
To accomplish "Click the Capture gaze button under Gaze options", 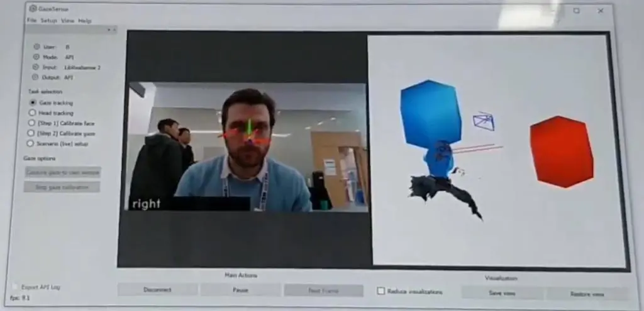I will click(63, 172).
